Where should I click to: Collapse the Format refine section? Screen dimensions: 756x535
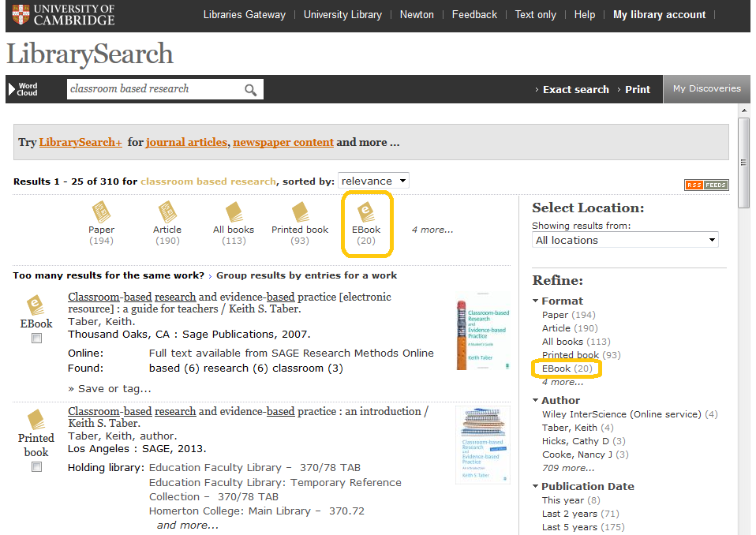537,301
